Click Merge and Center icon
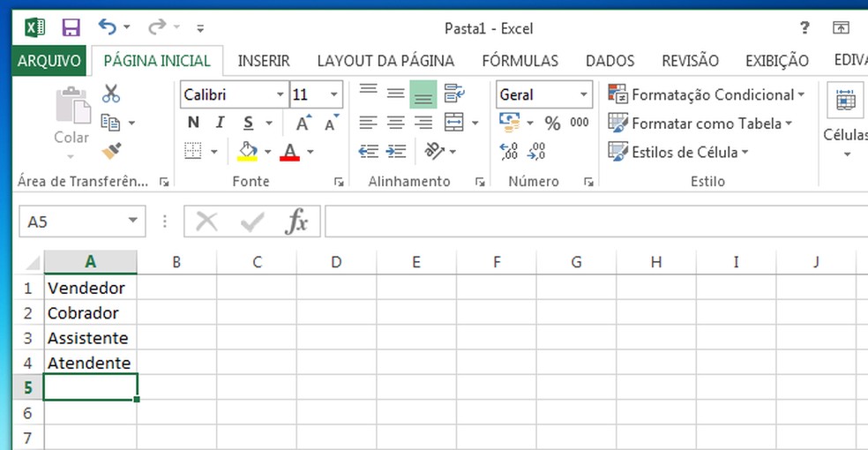Viewport: 868px width, 450px height. click(454, 123)
